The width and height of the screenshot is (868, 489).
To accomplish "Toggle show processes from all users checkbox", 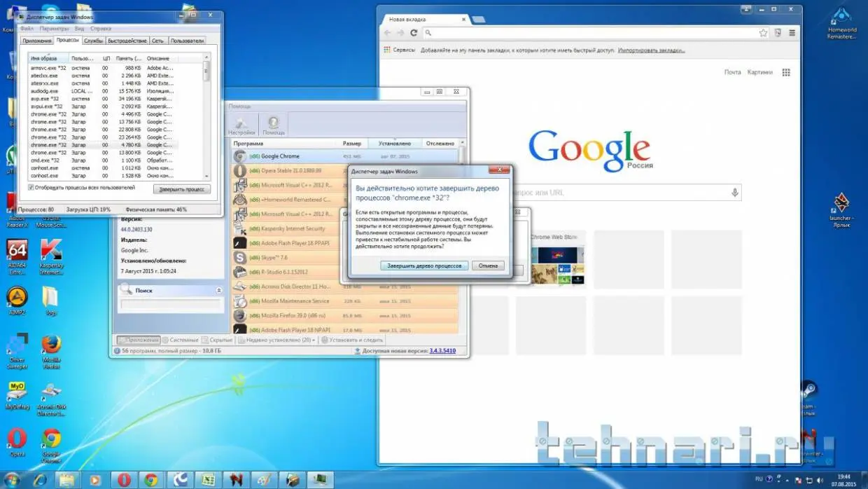I will [31, 188].
